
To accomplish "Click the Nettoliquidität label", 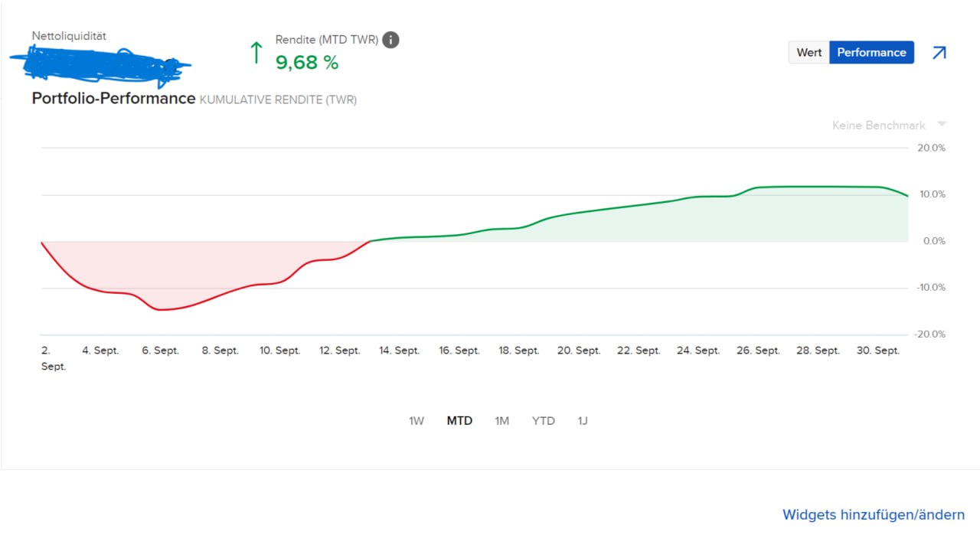I will [68, 35].
